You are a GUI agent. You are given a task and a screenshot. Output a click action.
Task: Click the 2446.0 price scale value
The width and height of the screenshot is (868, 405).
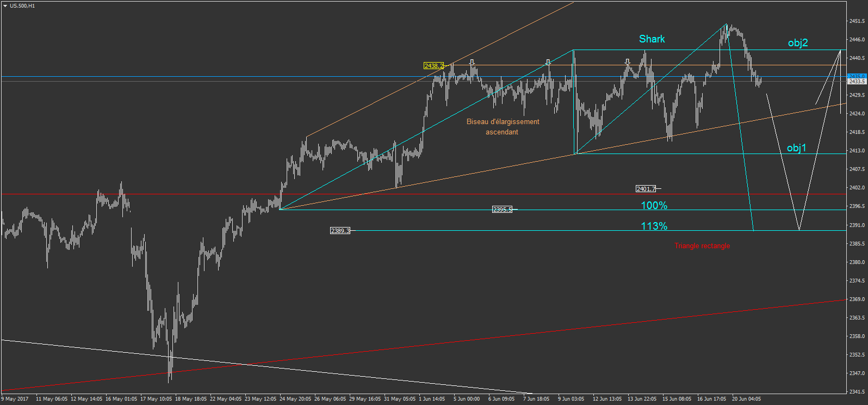click(857, 40)
